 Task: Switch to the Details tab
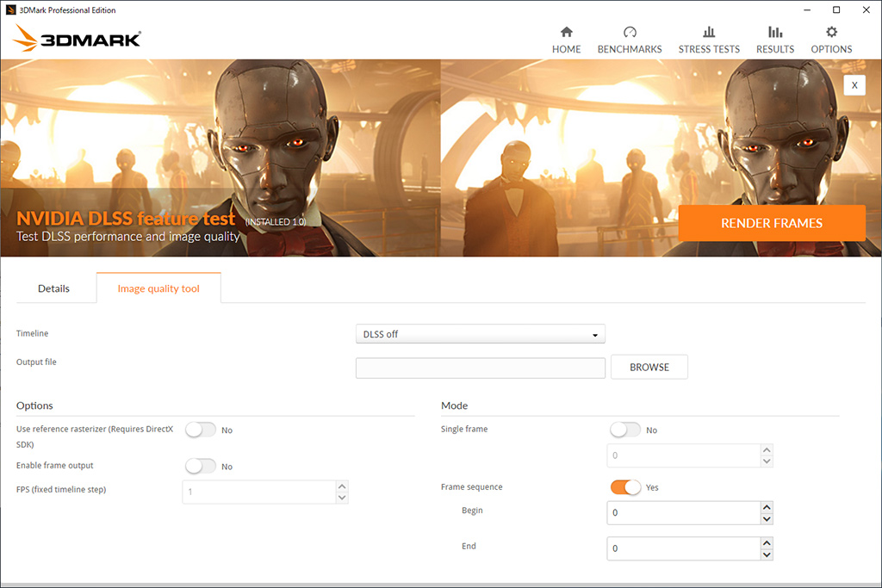54,288
